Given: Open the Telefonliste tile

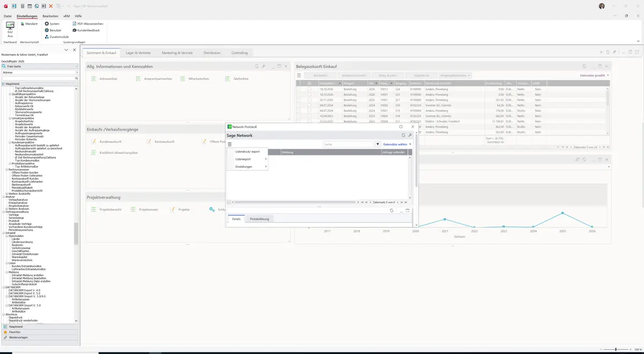Looking at the screenshot, I should point(237,79).
